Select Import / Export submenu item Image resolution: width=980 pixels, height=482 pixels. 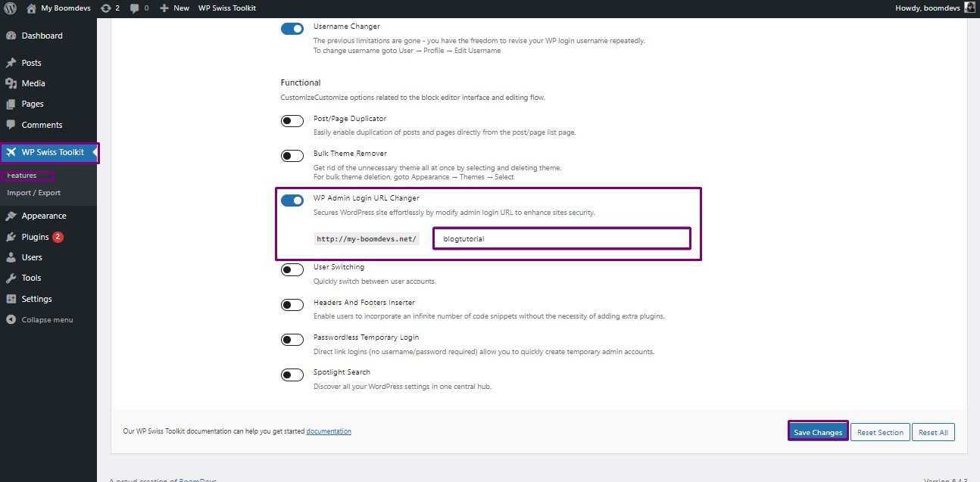pos(34,193)
